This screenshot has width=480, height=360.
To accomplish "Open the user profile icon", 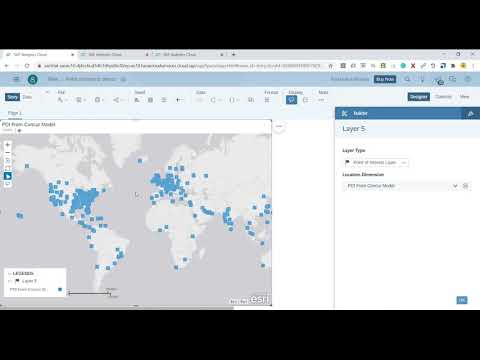I will [468, 79].
